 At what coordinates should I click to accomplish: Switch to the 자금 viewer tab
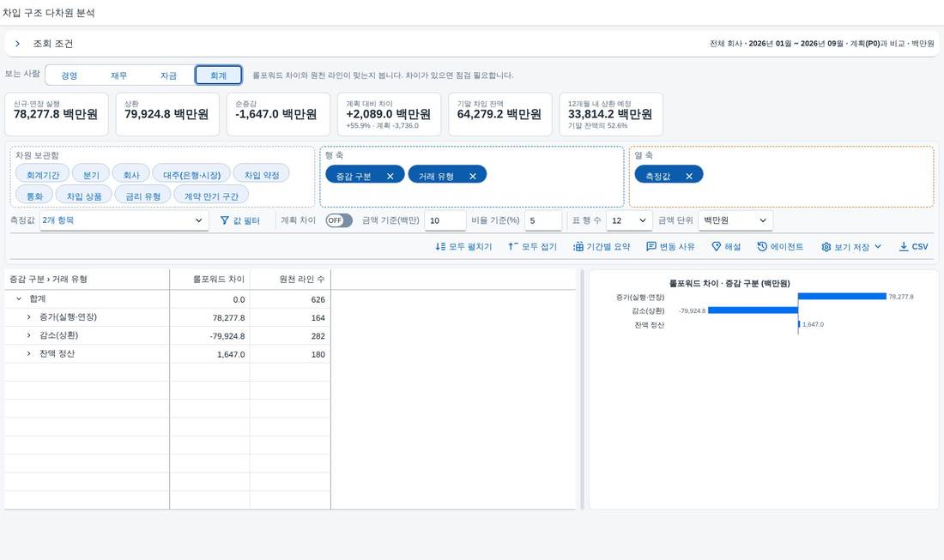[168, 75]
